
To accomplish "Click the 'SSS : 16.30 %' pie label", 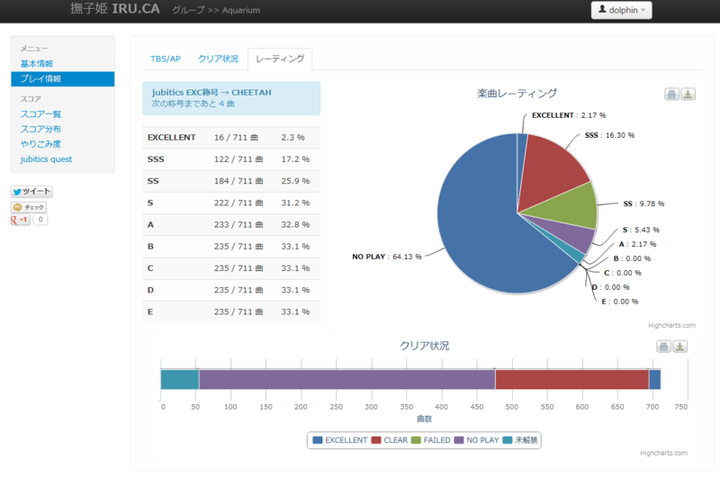I will coord(609,135).
